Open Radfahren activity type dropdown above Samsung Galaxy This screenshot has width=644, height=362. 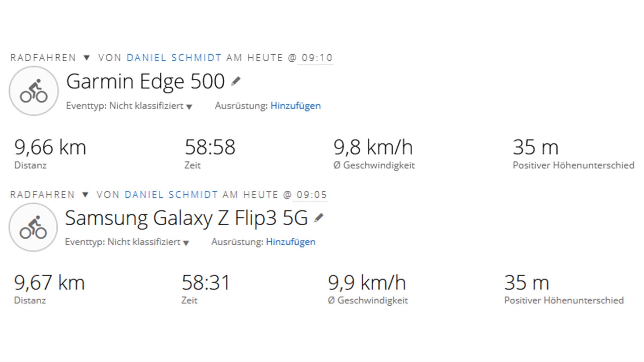[85, 194]
